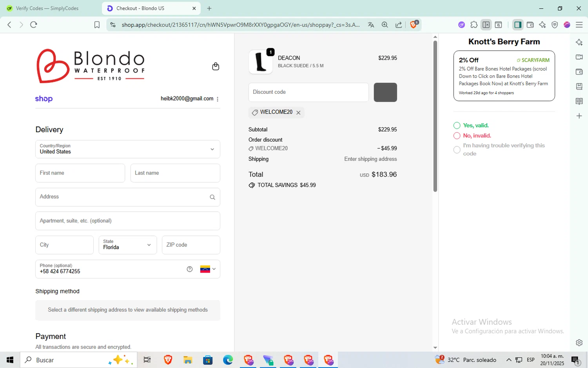
Task: Open Brave VPN shield icon
Action: [555, 25]
